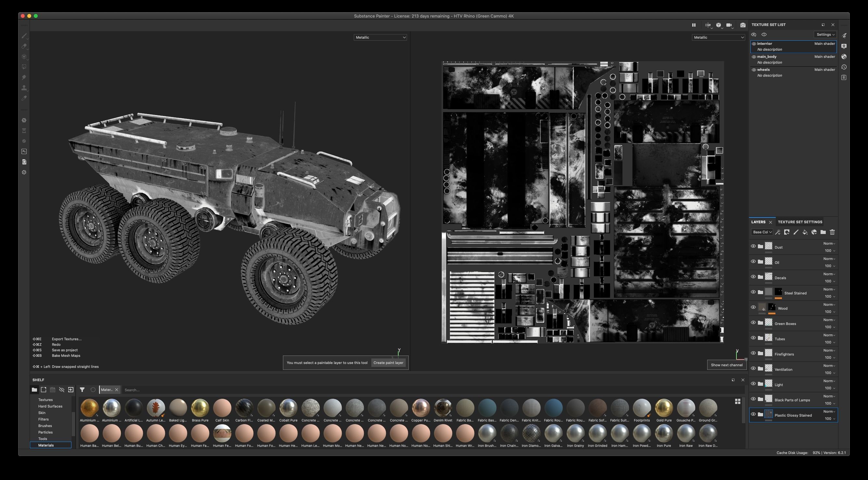Take a viewport screenshot with camera icon
The height and width of the screenshot is (480, 868).
coord(743,25)
